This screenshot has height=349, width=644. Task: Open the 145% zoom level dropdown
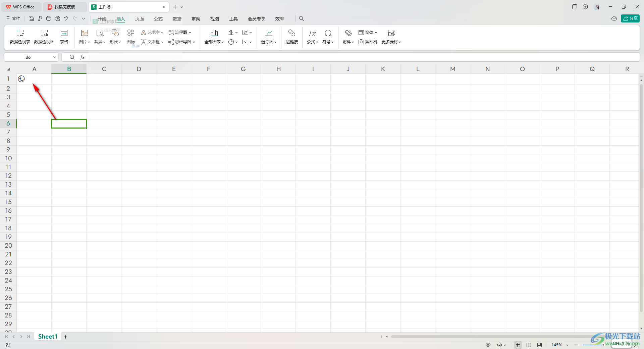tap(560, 345)
